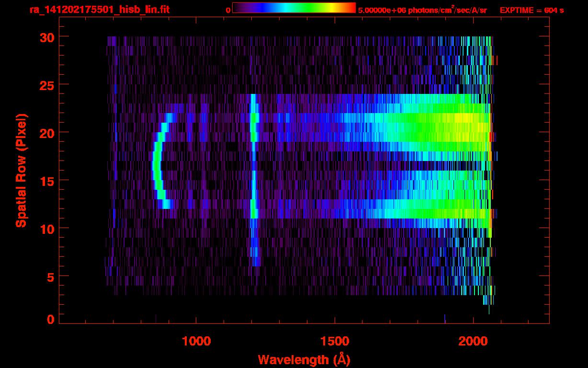Click the colorbar minimum value 0
588x368 pixels.
(228, 10)
